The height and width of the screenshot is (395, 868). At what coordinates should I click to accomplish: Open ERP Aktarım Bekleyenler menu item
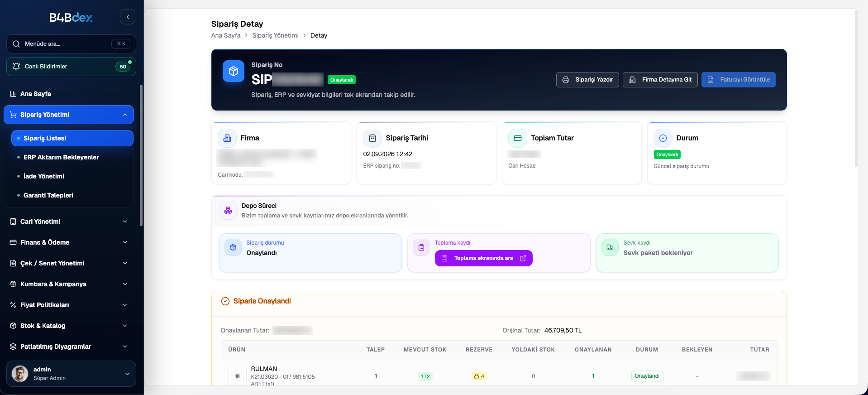click(72, 157)
